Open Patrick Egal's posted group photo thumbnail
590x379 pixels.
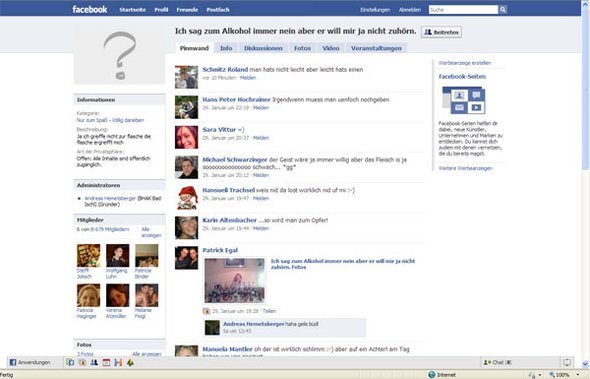(234, 280)
